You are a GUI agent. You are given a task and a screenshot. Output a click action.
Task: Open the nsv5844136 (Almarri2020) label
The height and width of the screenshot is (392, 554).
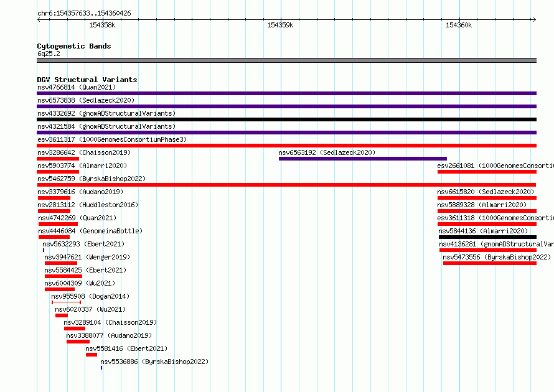point(483,231)
